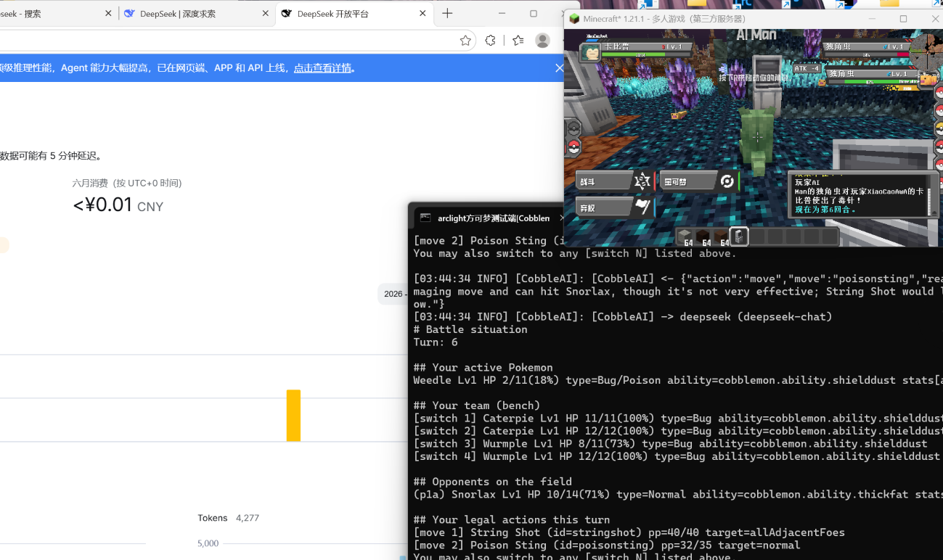Click the '六月消费 (按 UTC+0 时间)' label
The image size is (943, 560).
(127, 184)
